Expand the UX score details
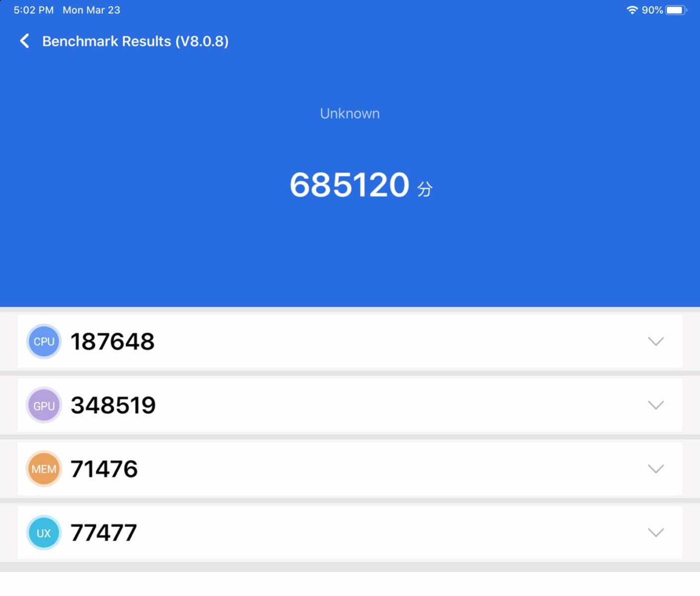The image size is (700, 596). coord(656,532)
